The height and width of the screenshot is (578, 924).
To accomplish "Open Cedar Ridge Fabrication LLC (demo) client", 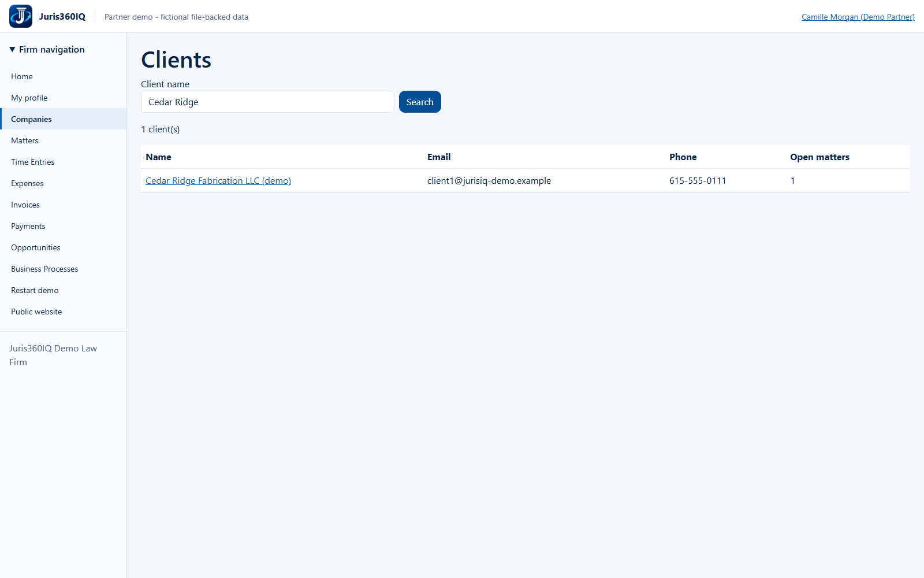I will point(218,181).
